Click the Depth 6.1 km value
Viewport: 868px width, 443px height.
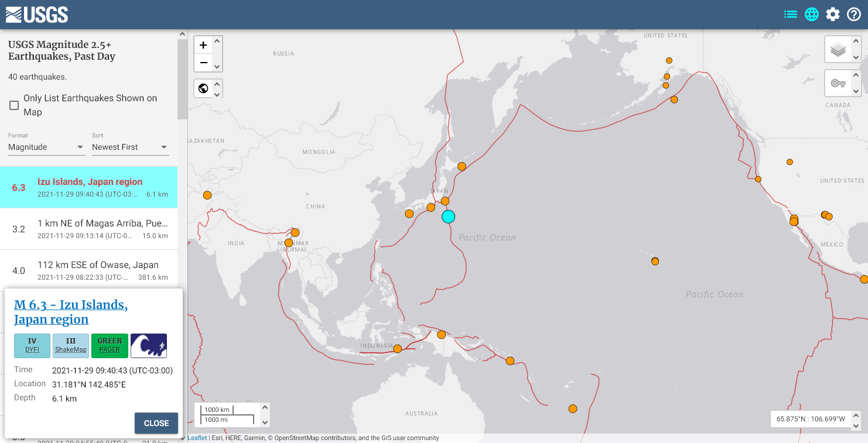coord(64,399)
